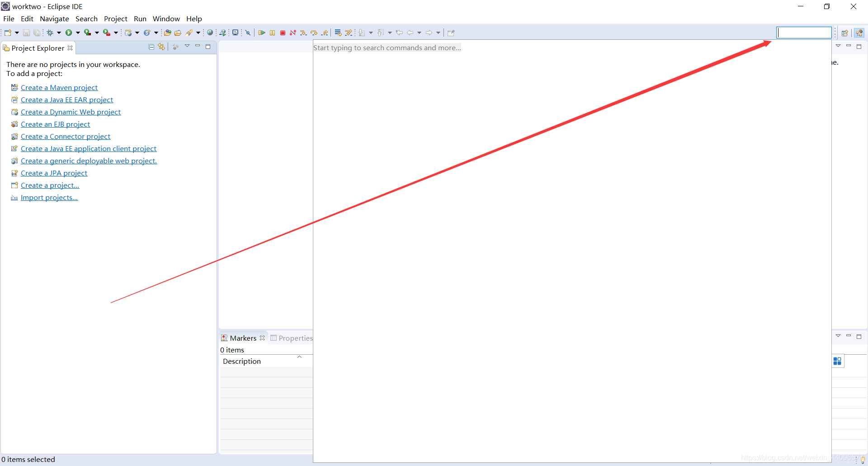Click the Open Type icon
Image resolution: width=868 pixels, height=466 pixels.
tap(167, 33)
